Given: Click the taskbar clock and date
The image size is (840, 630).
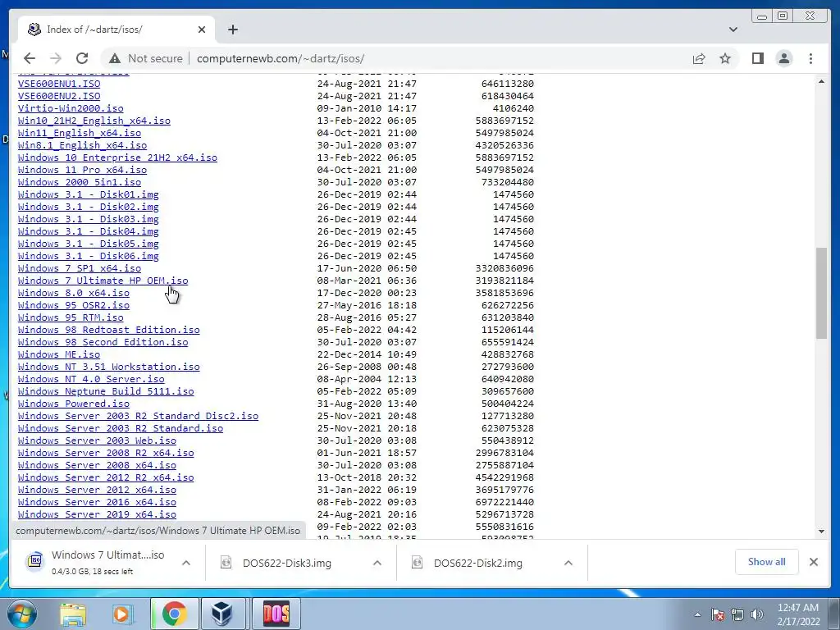Looking at the screenshot, I should coord(798,614).
